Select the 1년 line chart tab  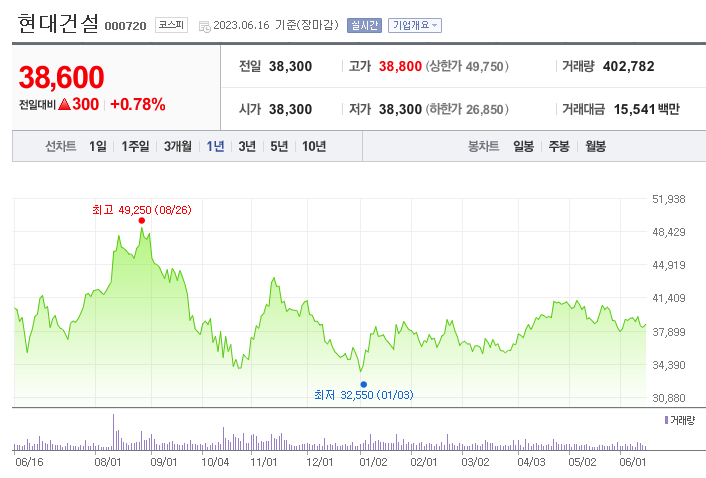point(215,146)
